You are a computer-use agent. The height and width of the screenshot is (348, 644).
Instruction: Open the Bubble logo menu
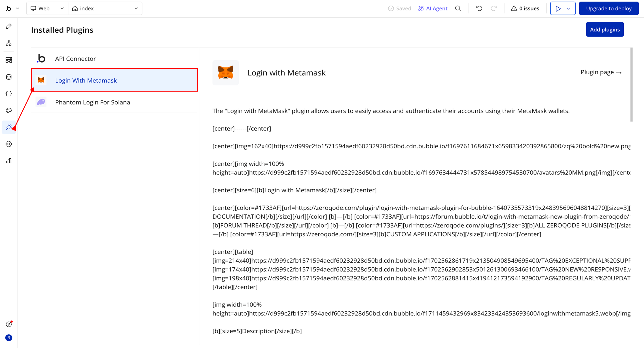tap(12, 8)
